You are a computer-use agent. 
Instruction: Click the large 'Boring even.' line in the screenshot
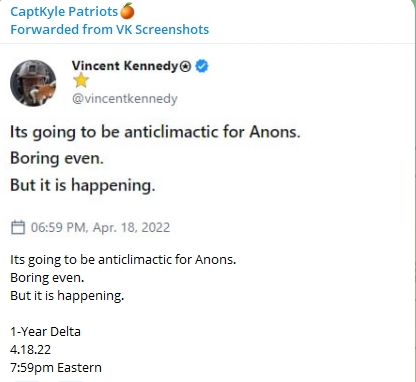tap(57, 158)
